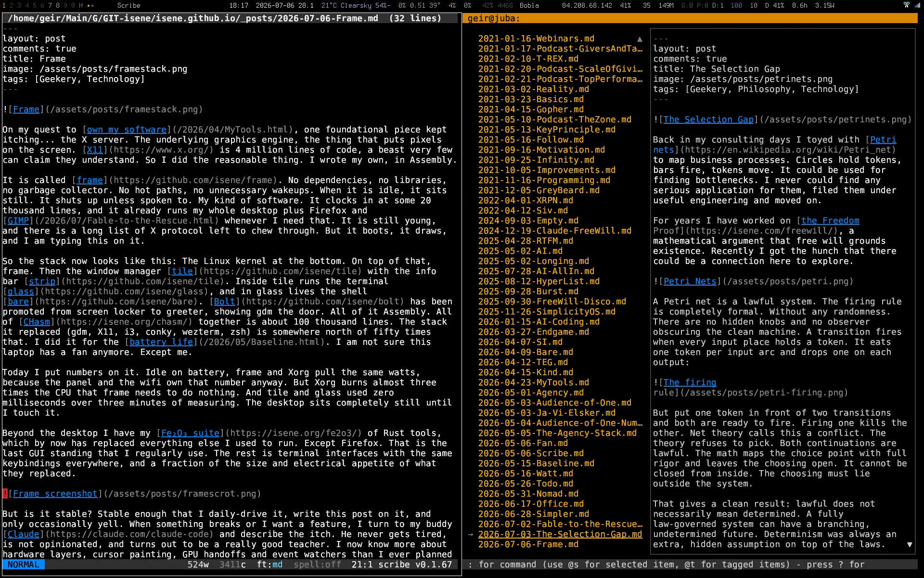Click 'The Selection Gap' link in preview

pyautogui.click(x=708, y=119)
